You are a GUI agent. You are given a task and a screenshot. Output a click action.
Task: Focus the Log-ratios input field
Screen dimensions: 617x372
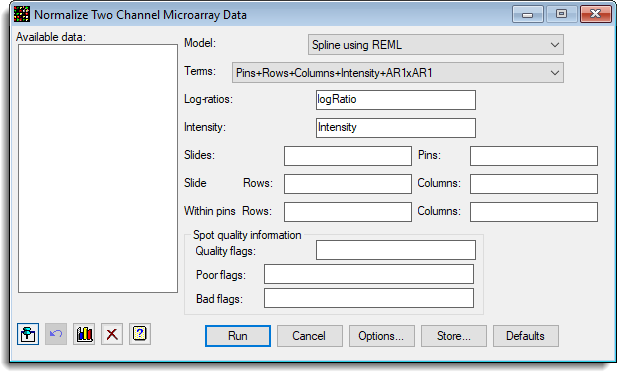(396, 100)
